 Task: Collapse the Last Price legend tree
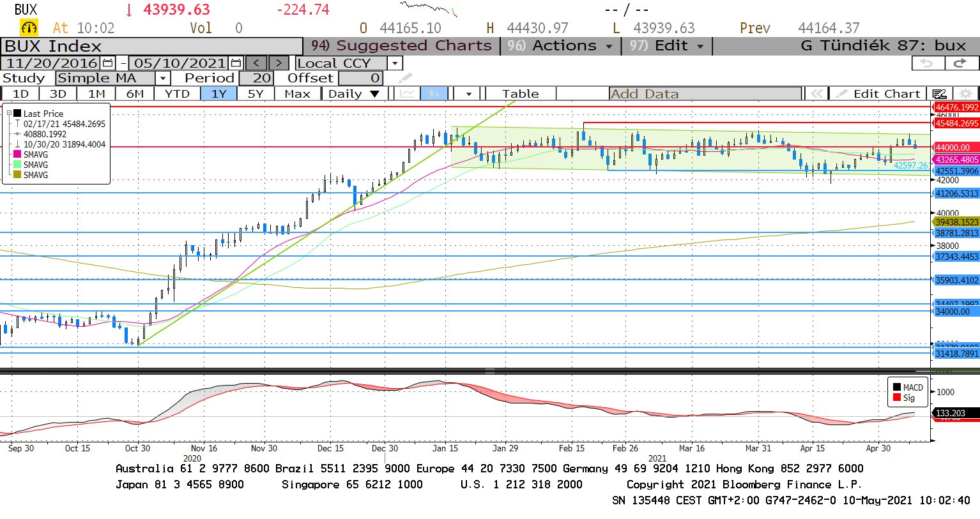9,114
